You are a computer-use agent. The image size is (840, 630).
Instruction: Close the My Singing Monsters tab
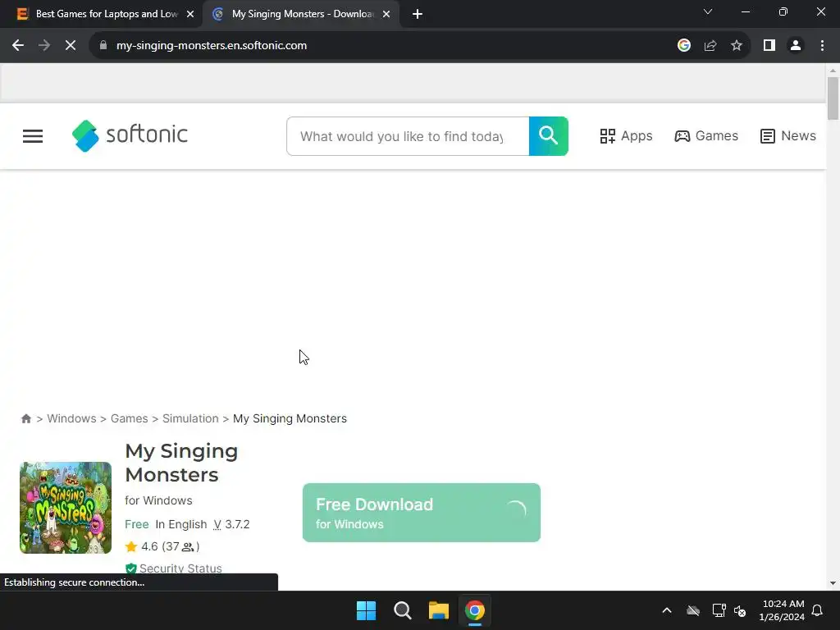pos(386,14)
